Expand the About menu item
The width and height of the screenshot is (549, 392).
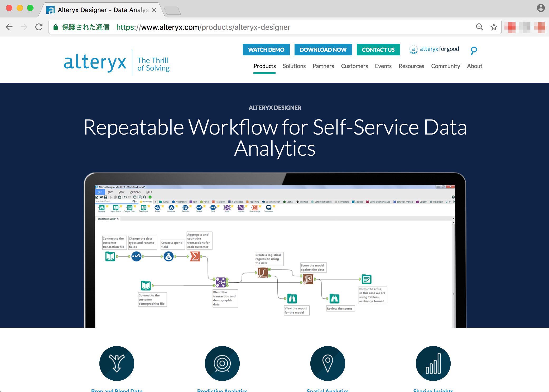pyautogui.click(x=474, y=66)
